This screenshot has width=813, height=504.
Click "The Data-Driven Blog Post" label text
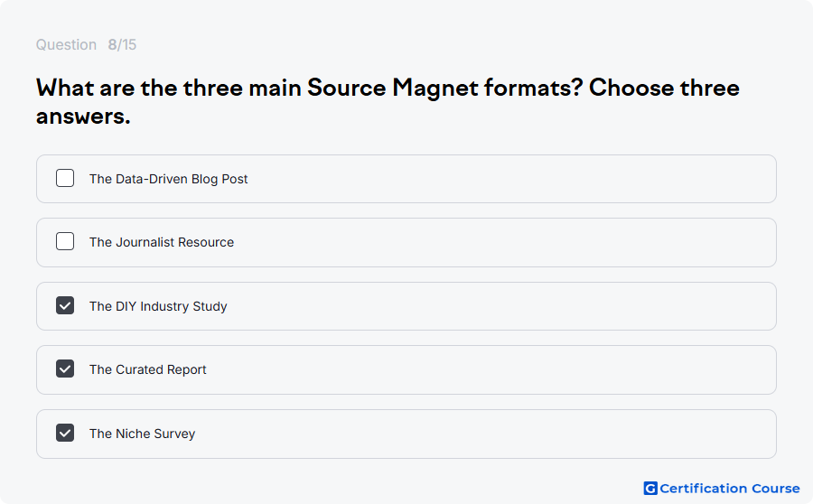(169, 179)
